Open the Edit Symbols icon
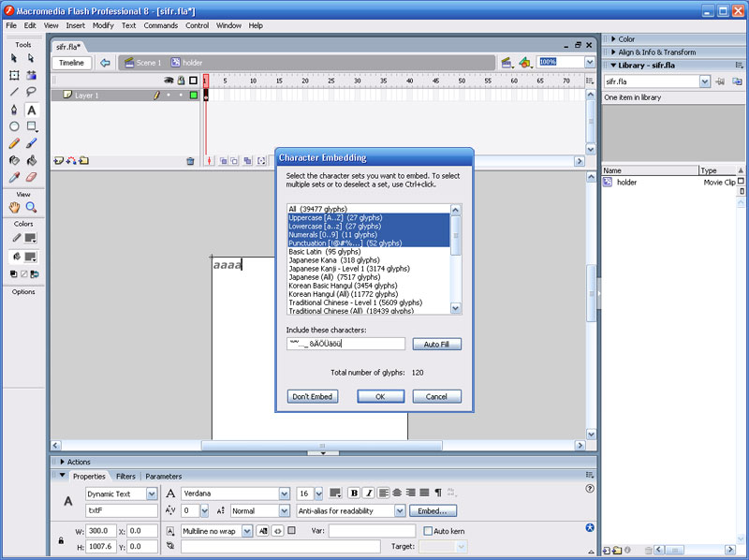Image resolution: width=749 pixels, height=560 pixels. click(525, 63)
